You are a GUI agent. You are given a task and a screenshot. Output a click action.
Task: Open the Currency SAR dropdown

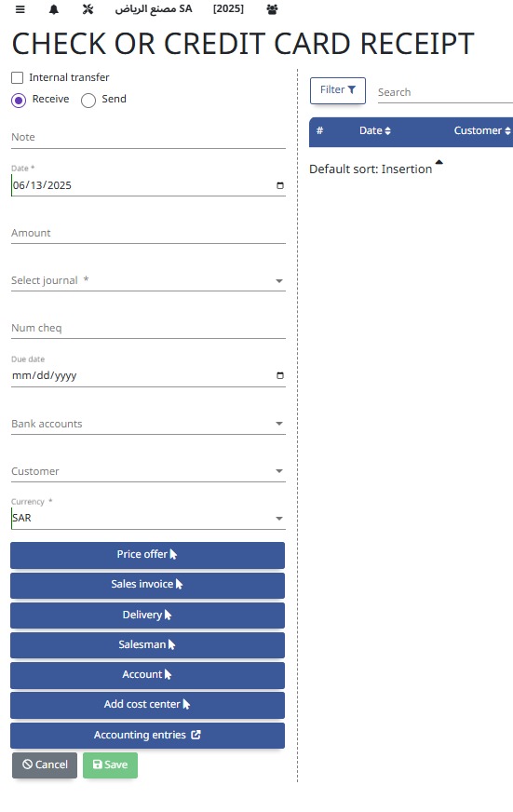[148, 519]
